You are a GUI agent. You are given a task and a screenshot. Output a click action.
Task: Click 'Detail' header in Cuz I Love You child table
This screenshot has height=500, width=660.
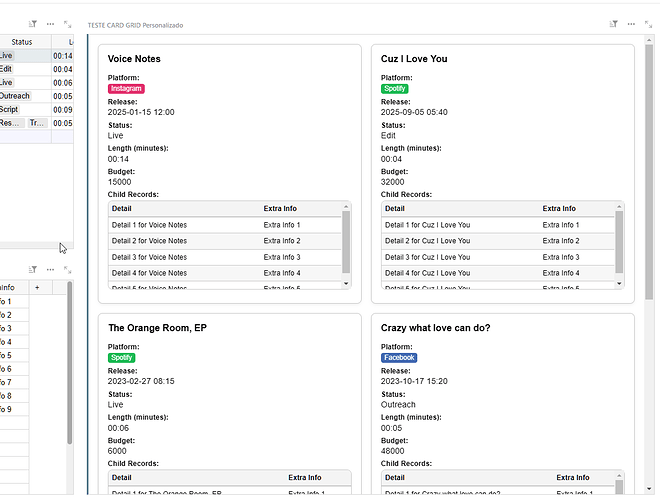coord(394,208)
